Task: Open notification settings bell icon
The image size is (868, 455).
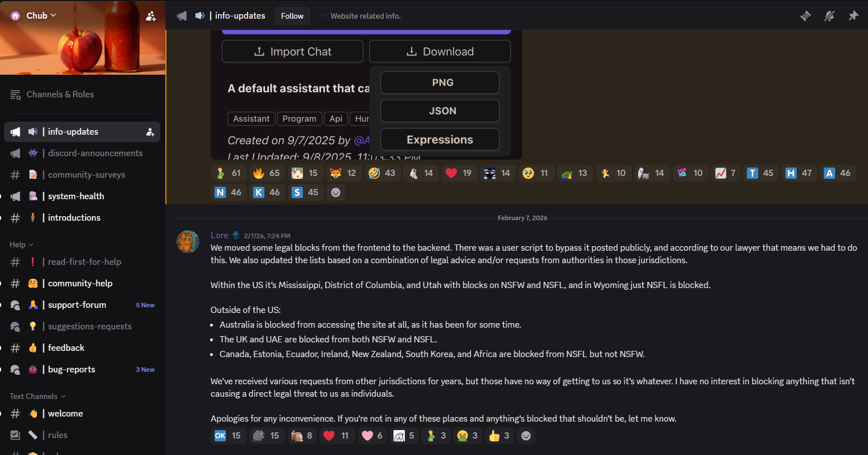Action: click(x=829, y=16)
